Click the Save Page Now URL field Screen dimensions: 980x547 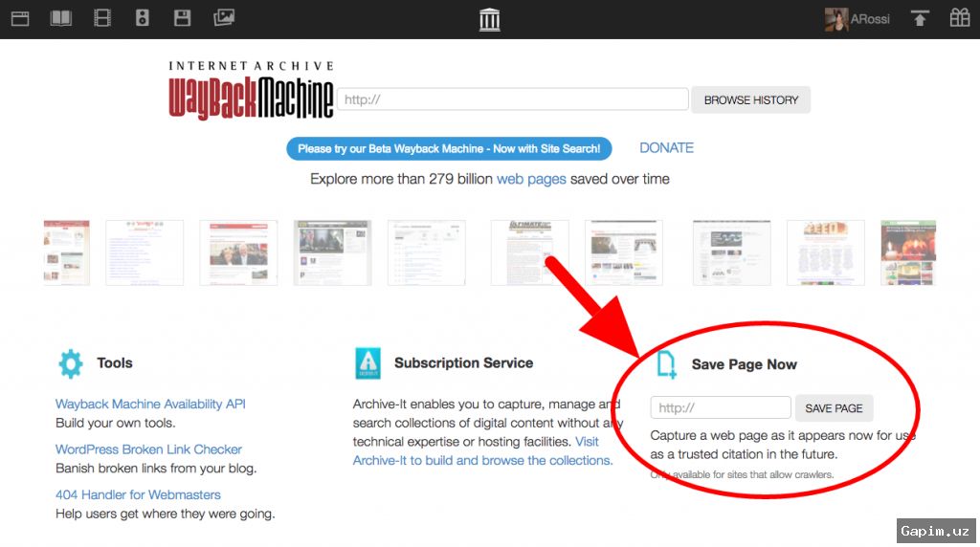(721, 407)
